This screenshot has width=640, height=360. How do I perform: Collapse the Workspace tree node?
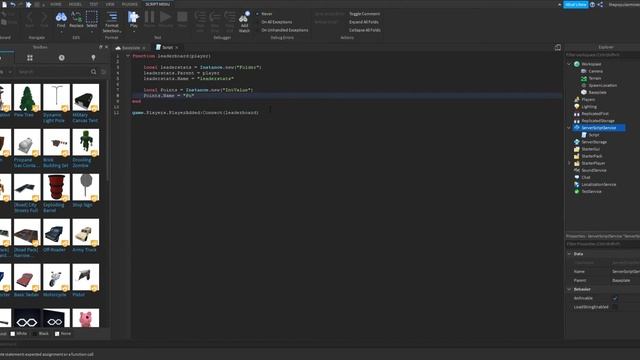click(x=569, y=64)
